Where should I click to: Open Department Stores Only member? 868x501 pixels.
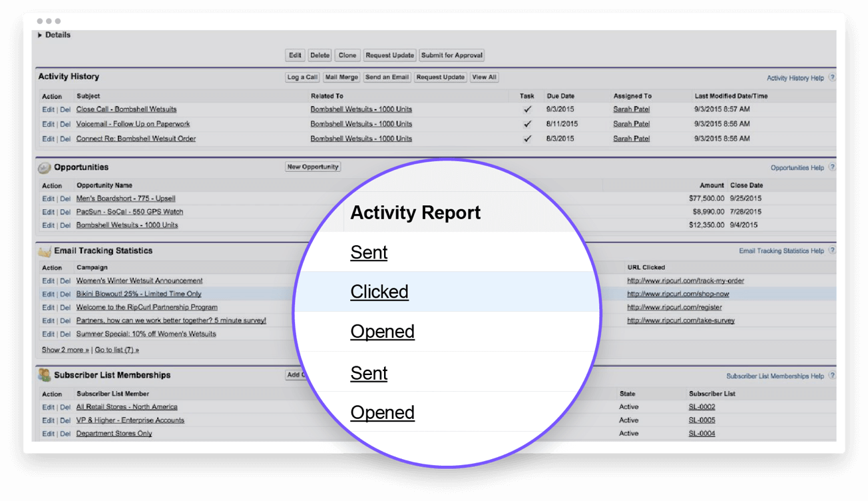click(x=114, y=434)
